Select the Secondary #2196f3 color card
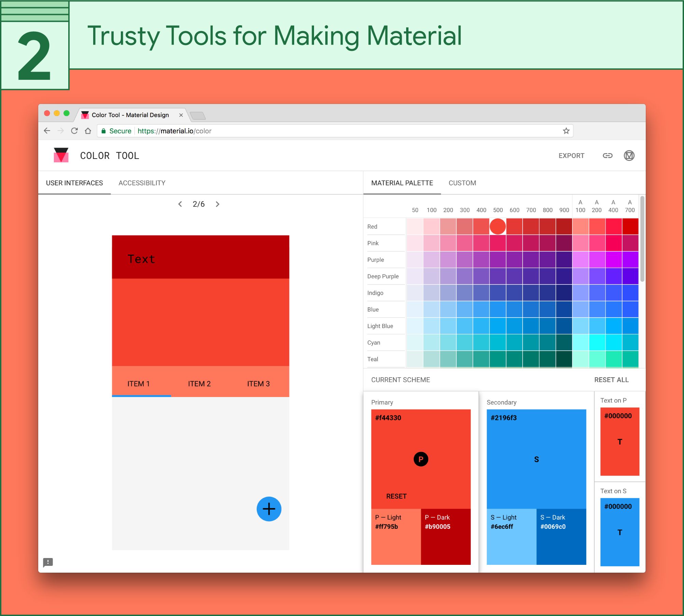 pos(536,459)
